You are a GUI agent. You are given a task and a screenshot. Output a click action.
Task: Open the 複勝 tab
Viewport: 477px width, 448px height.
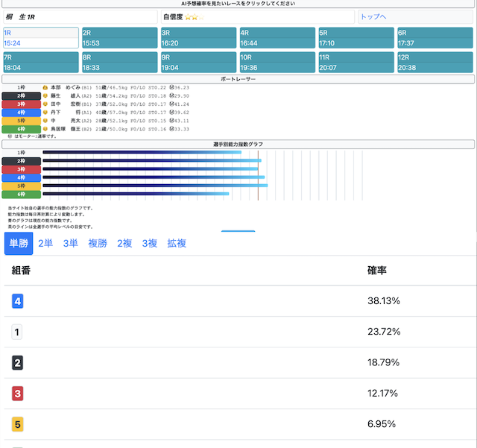98,243
